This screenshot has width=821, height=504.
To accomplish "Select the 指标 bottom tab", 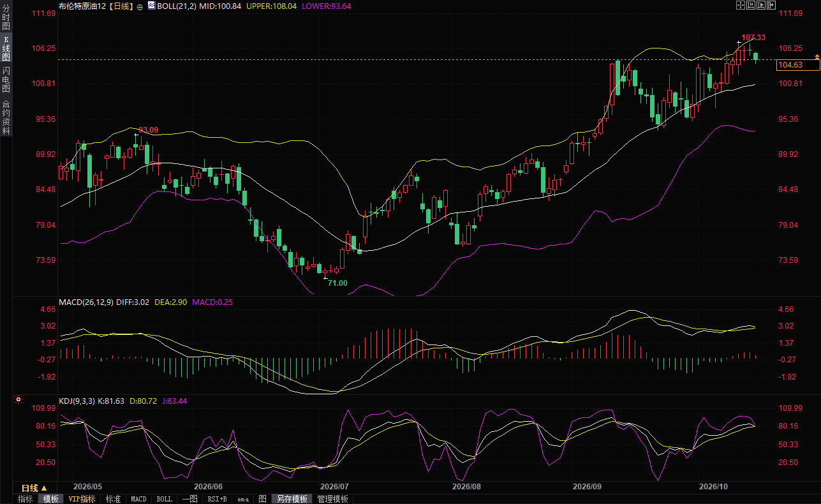I will click(x=25, y=499).
